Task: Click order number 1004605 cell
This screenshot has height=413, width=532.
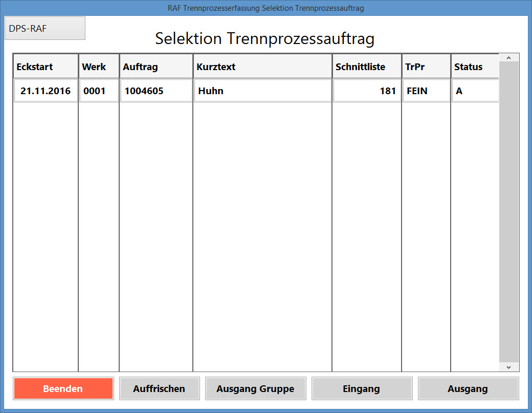Action: (156, 91)
